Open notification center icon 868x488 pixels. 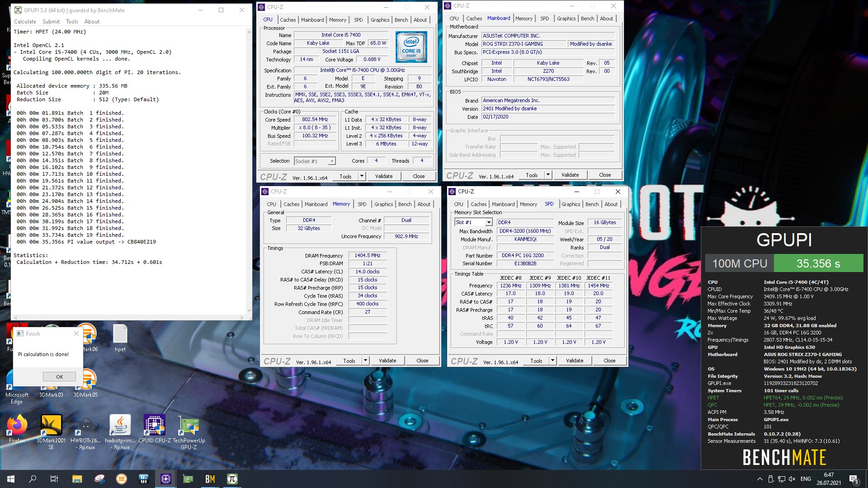pyautogui.click(x=854, y=479)
